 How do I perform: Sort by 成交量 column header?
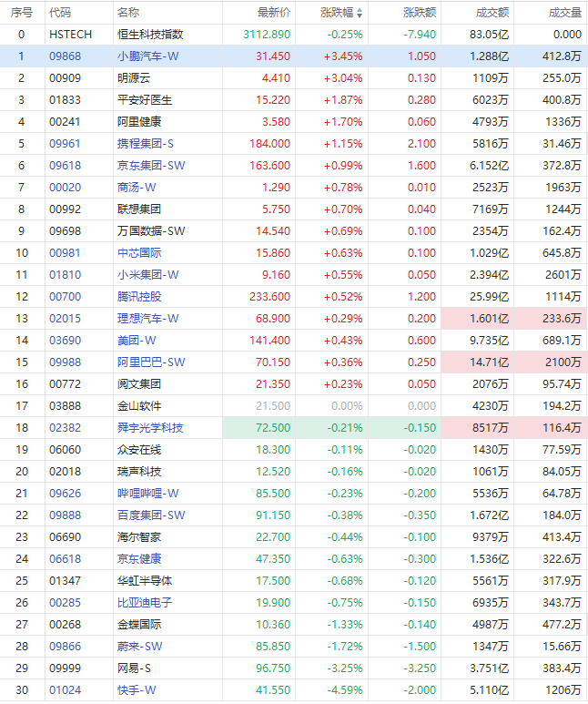tap(564, 13)
